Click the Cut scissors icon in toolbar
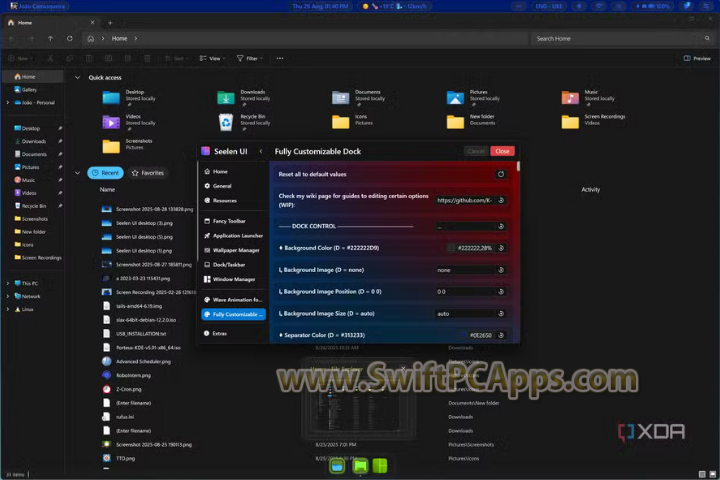This screenshot has width=720, height=480. [x=51, y=58]
